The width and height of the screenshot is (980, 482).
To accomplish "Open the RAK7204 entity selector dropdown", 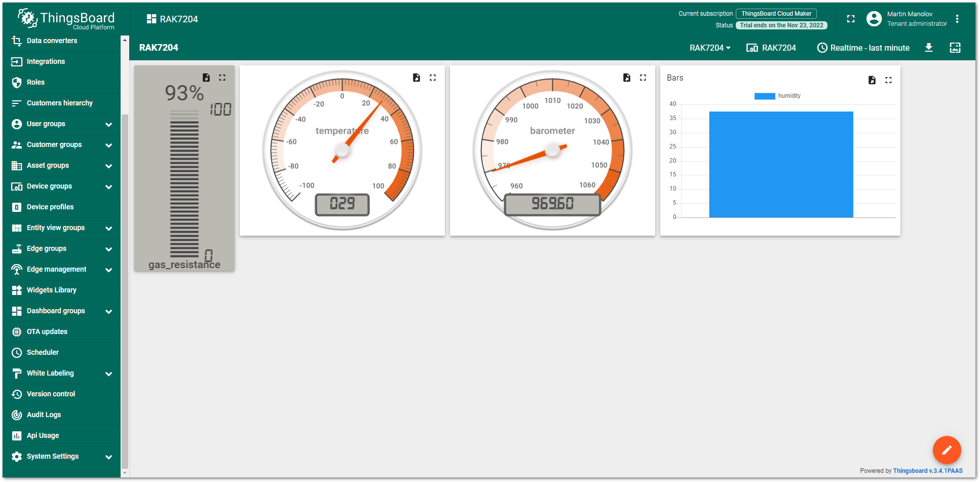I will click(x=709, y=47).
